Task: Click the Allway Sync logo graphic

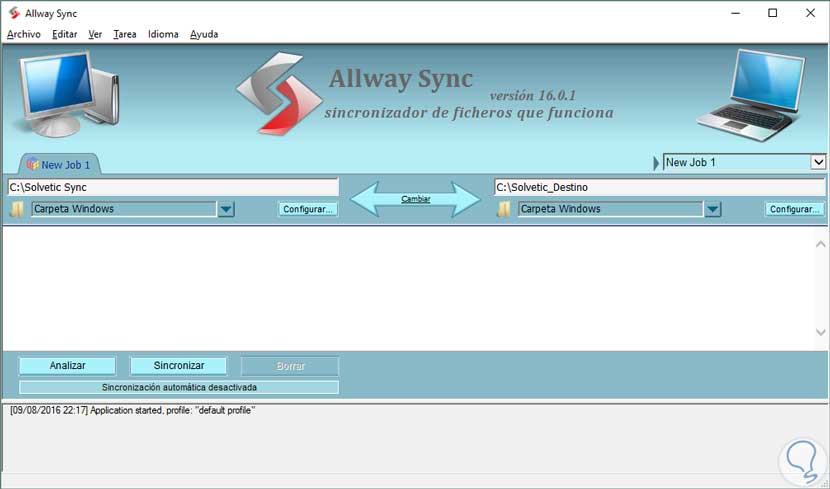Action: point(278,93)
